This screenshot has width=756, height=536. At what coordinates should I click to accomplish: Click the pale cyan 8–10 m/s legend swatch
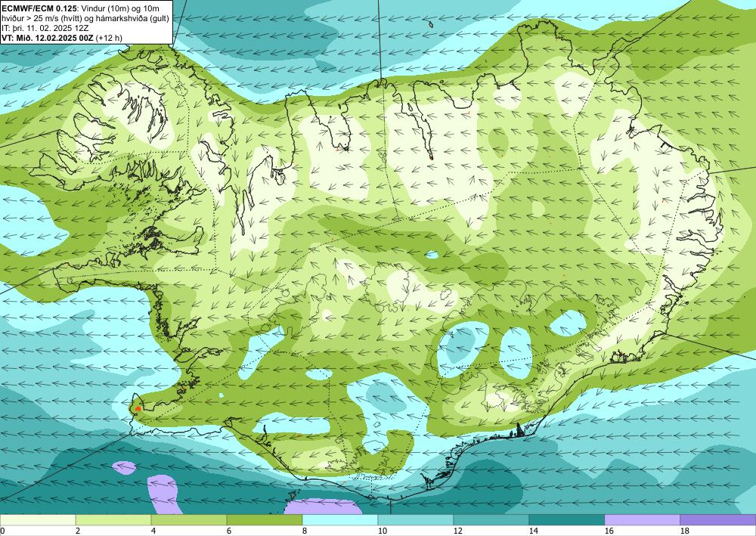(340, 519)
